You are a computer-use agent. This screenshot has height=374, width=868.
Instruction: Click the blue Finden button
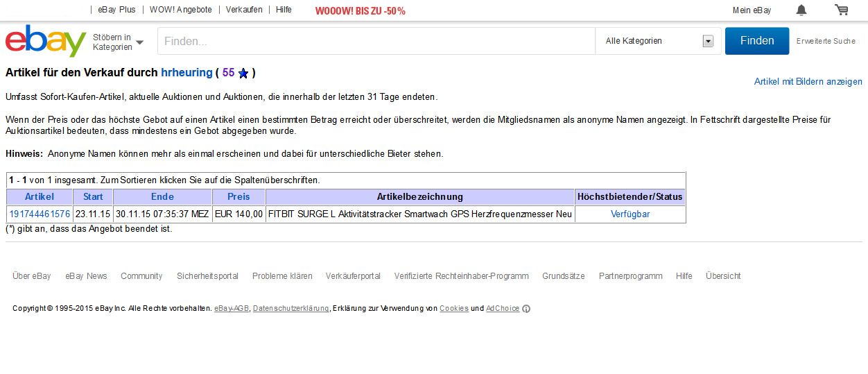point(757,41)
